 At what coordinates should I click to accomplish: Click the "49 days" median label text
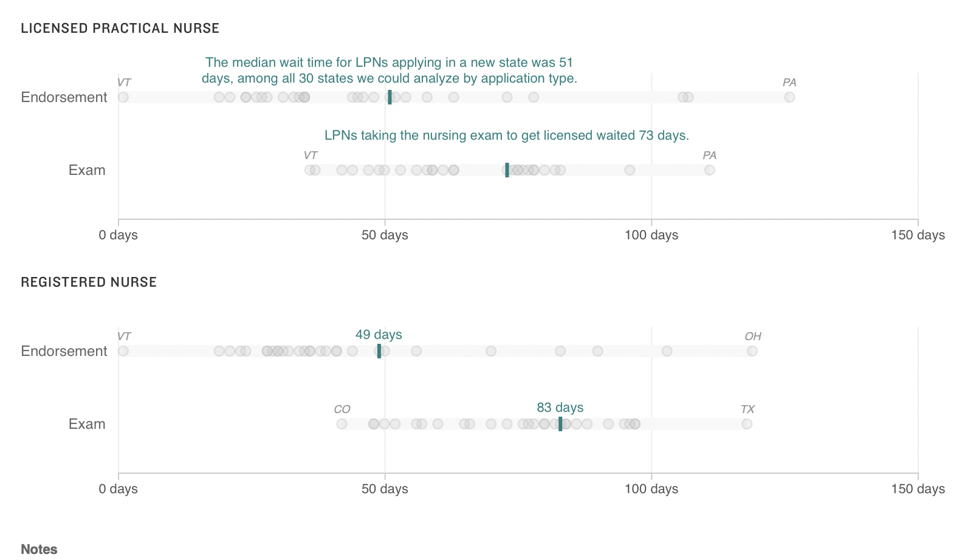pyautogui.click(x=379, y=335)
